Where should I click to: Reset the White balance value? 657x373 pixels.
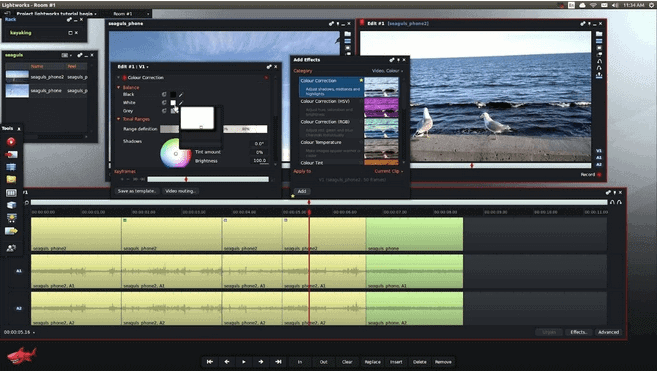coord(164,103)
